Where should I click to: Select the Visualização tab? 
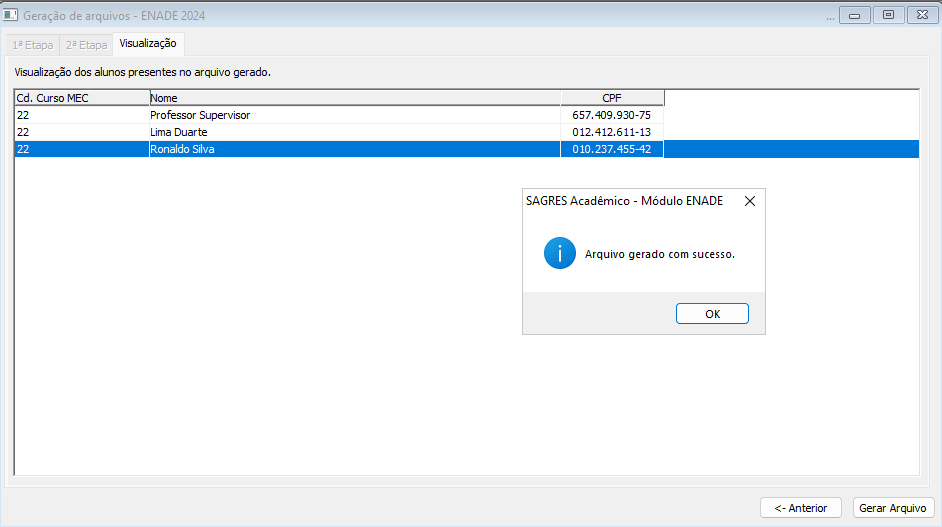coord(148,43)
